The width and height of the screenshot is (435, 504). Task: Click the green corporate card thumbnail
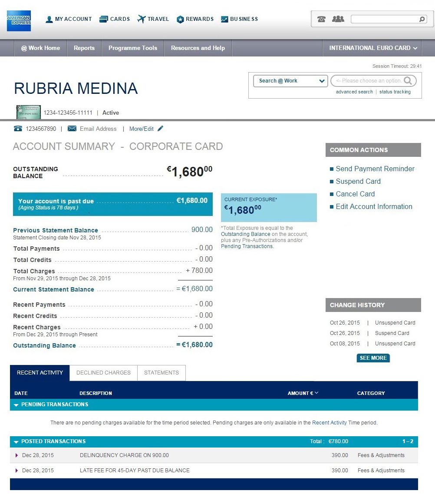[x=28, y=112]
